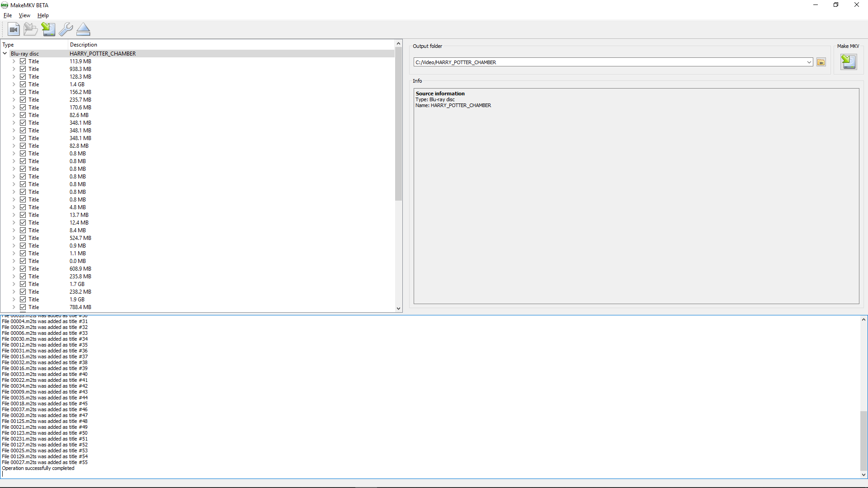Image resolution: width=868 pixels, height=488 pixels.
Task: Click title list scroll down arrow
Action: pos(398,309)
